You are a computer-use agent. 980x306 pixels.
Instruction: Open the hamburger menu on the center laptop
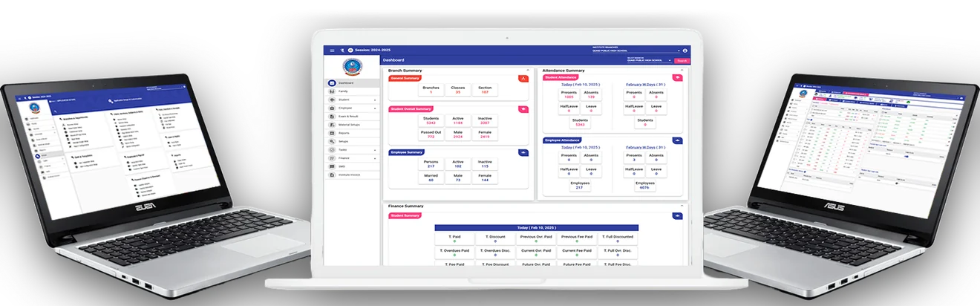pyautogui.click(x=332, y=50)
